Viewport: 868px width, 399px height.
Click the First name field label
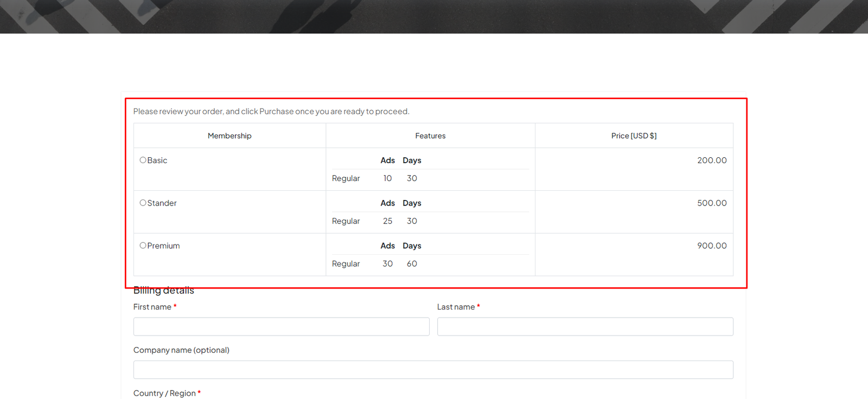[x=152, y=307]
